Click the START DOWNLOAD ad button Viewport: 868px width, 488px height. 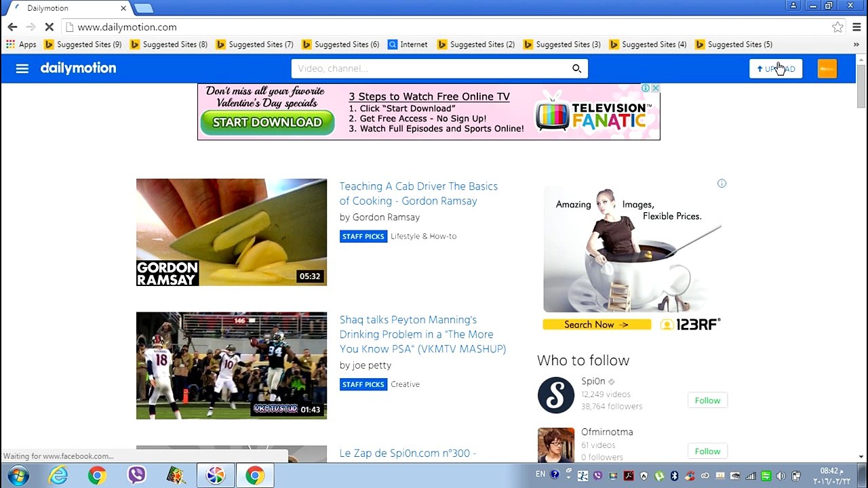pyautogui.click(x=267, y=123)
